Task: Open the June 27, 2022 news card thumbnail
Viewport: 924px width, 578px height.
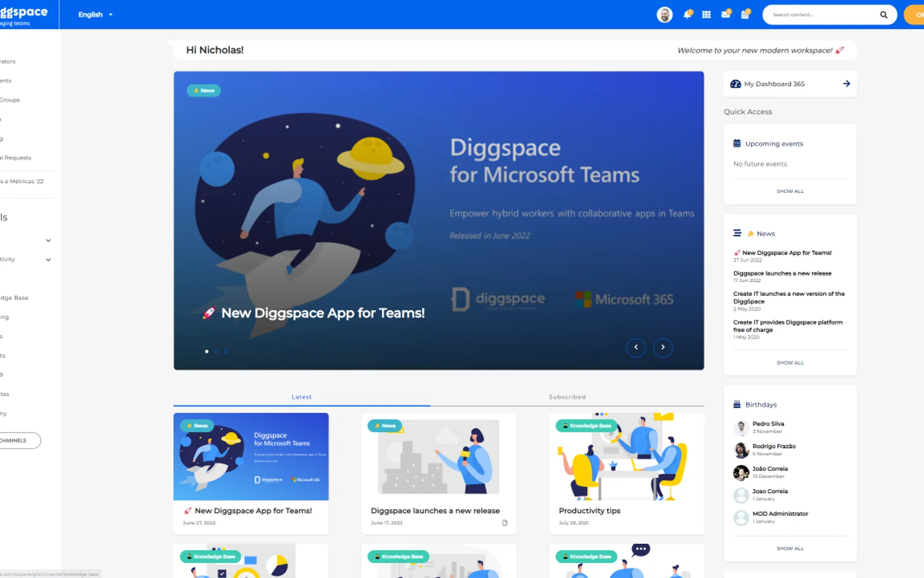Action: tap(251, 457)
